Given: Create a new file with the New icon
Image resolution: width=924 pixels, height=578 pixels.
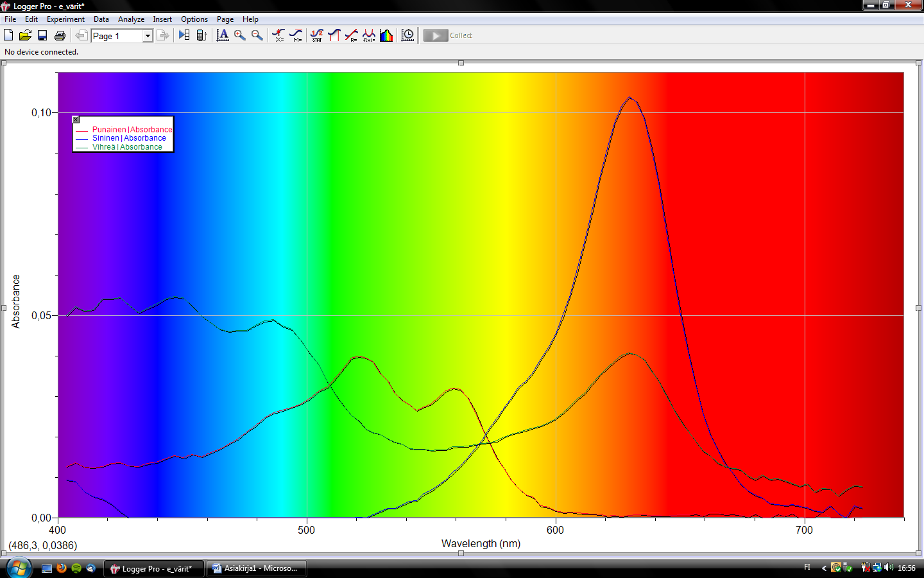Looking at the screenshot, I should click(8, 35).
